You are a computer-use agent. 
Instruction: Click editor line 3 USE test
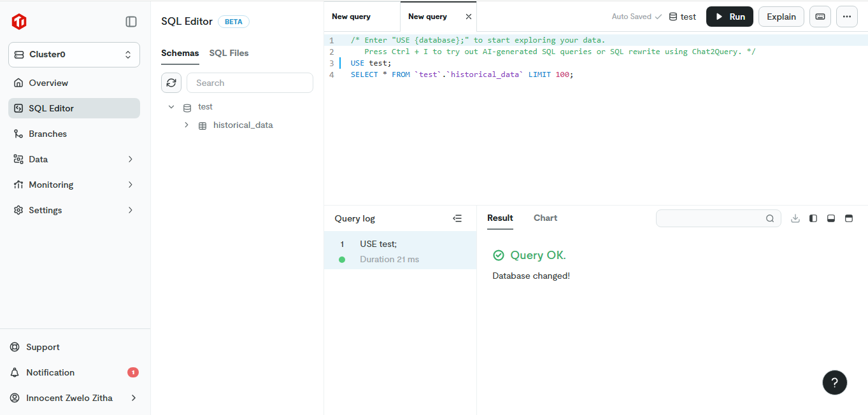click(x=371, y=63)
